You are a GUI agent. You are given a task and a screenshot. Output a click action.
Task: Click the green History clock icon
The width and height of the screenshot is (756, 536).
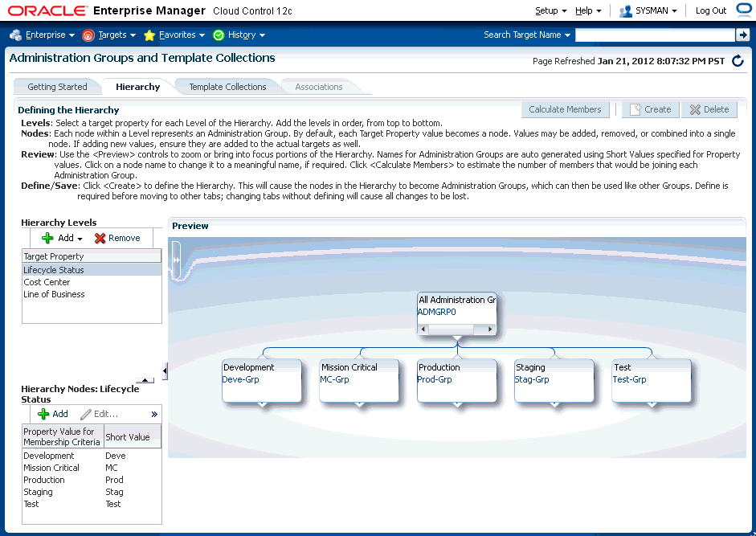pos(219,35)
